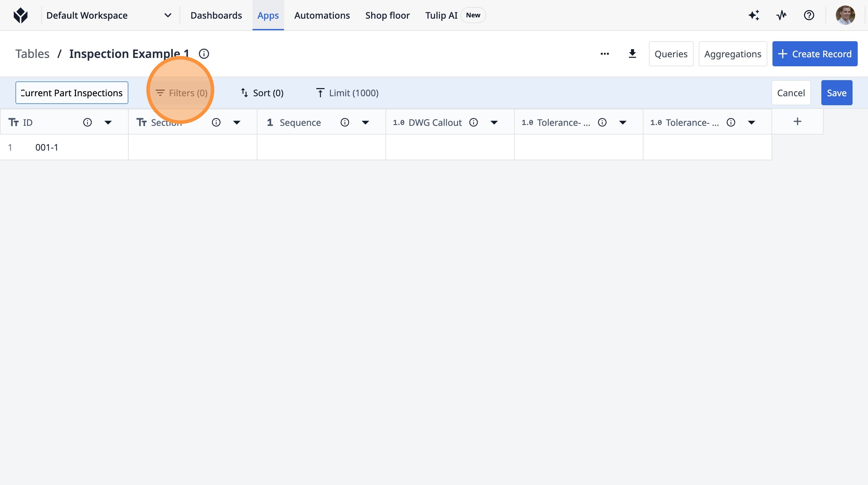
Task: Open the AI sparkle assistant icon
Action: click(x=754, y=15)
